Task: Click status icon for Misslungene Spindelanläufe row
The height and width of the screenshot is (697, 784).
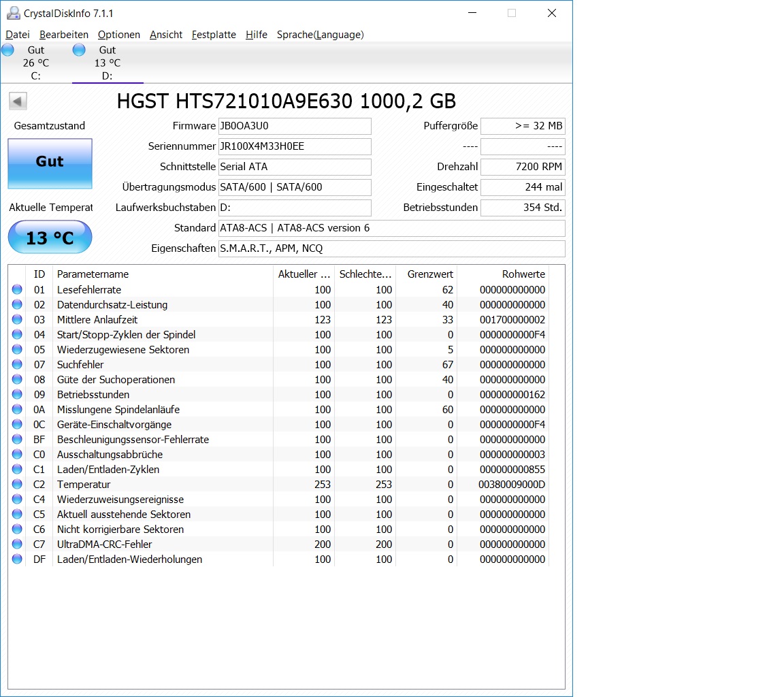Action: point(17,410)
